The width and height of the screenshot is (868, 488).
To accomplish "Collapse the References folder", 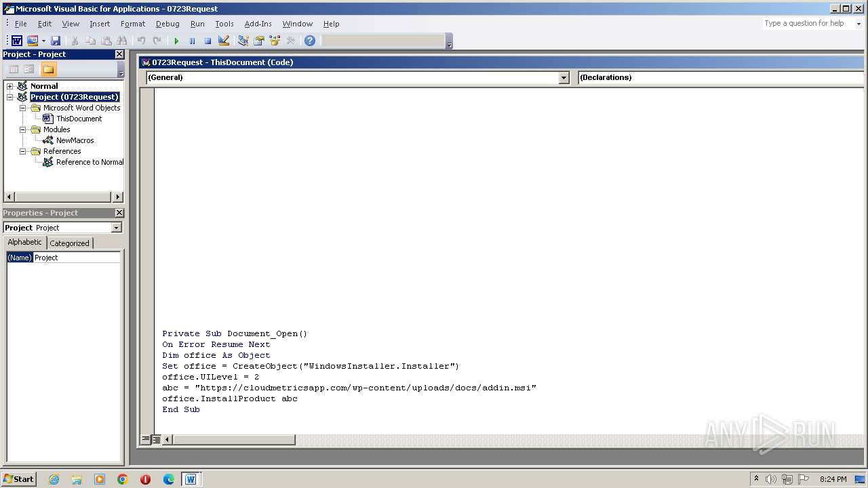I will pos(22,151).
